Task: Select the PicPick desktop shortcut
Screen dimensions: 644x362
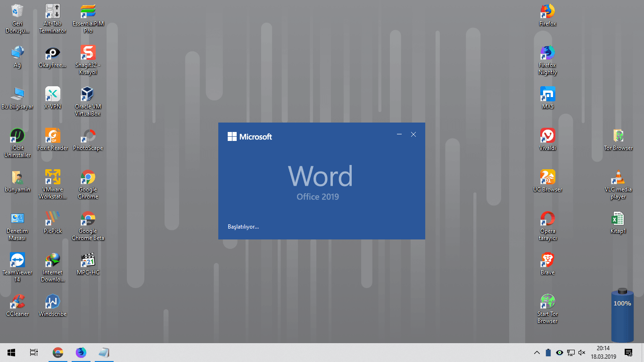Action: click(x=52, y=223)
